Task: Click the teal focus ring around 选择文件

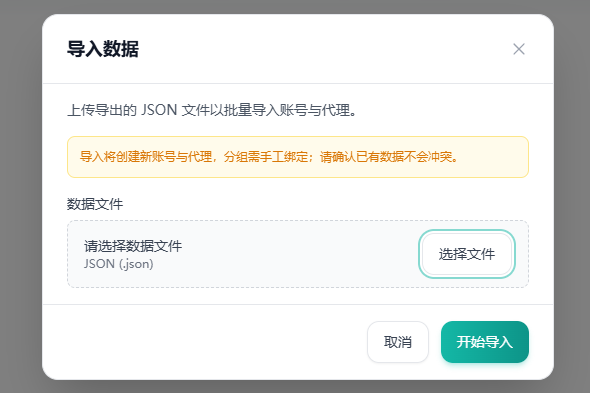Action: pos(467,232)
